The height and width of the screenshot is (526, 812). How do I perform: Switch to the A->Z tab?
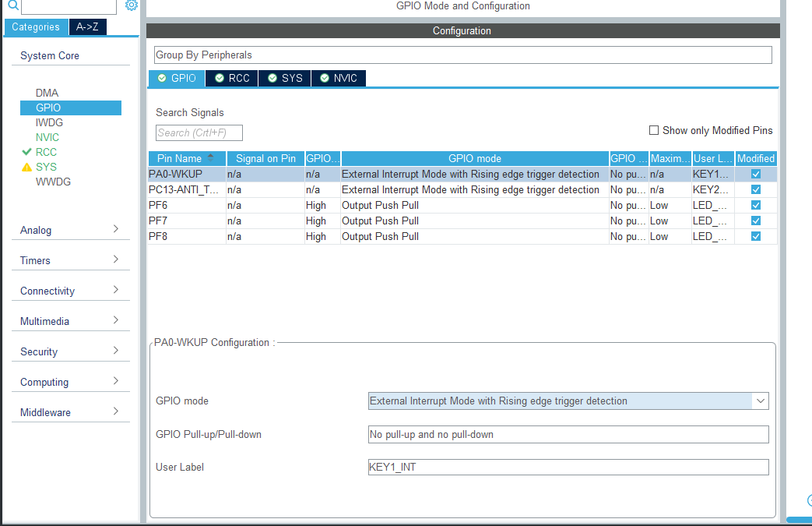point(87,26)
